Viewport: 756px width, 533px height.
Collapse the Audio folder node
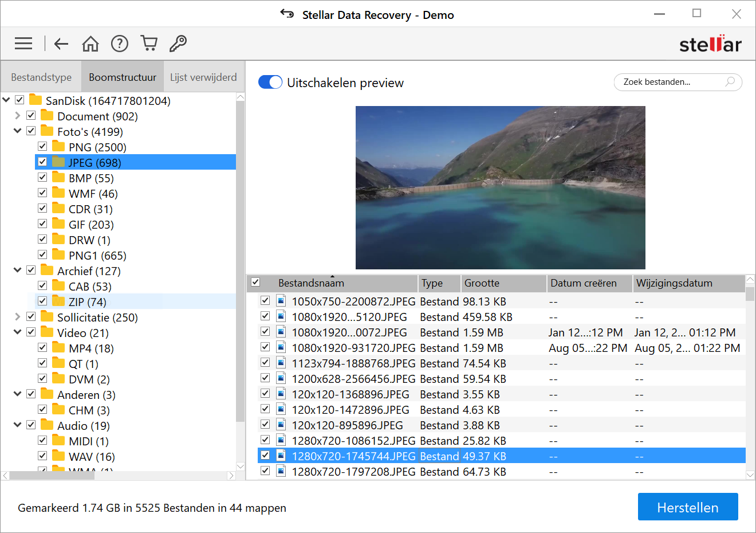(18, 425)
